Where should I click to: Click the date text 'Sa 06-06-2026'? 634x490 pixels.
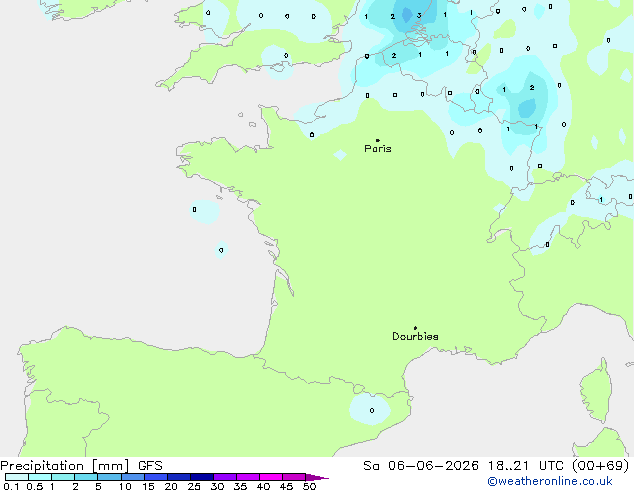421,466
